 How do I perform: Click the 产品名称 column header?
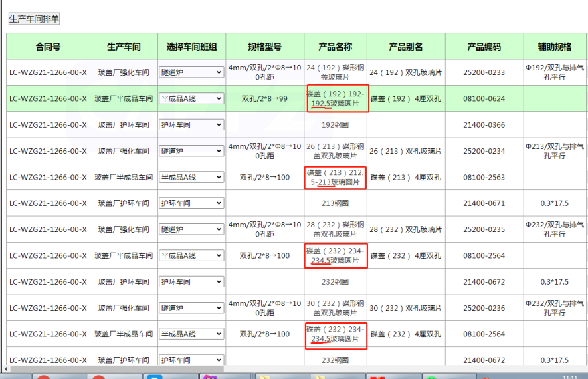(335, 47)
